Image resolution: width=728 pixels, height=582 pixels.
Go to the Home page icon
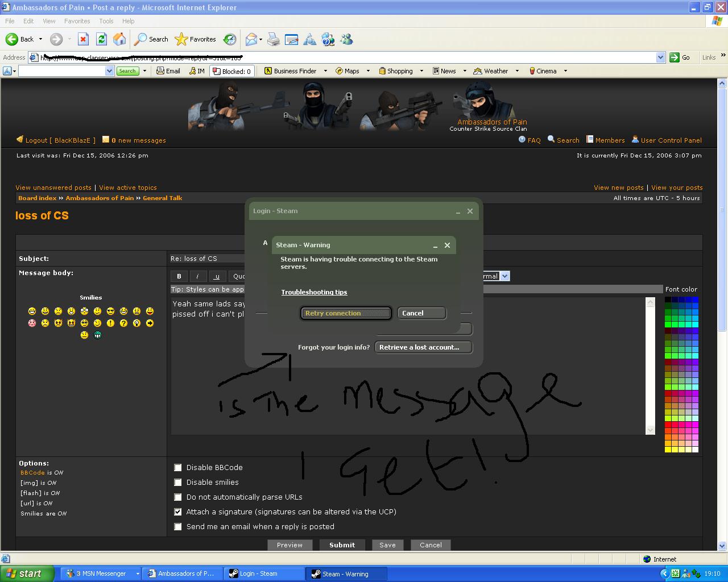click(119, 39)
